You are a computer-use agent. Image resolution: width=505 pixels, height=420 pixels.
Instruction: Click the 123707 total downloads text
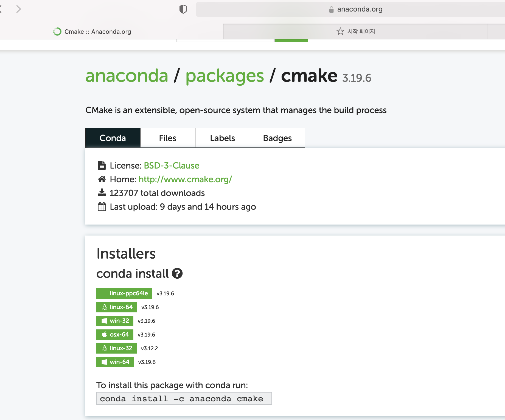pos(157,193)
